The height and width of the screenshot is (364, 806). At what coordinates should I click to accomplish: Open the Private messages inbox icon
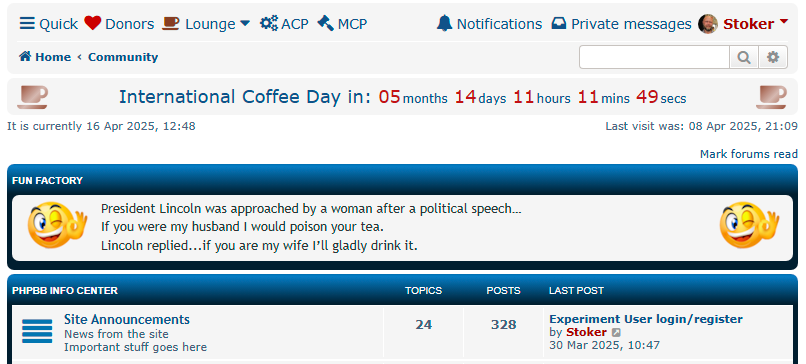[x=559, y=24]
